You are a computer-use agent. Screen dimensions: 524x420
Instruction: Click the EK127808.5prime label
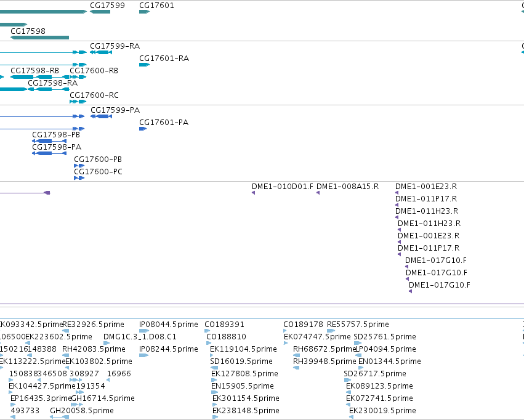[244, 374]
